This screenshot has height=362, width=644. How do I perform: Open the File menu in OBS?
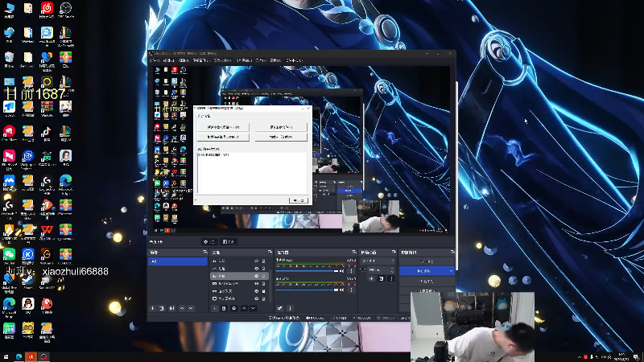tap(155, 60)
